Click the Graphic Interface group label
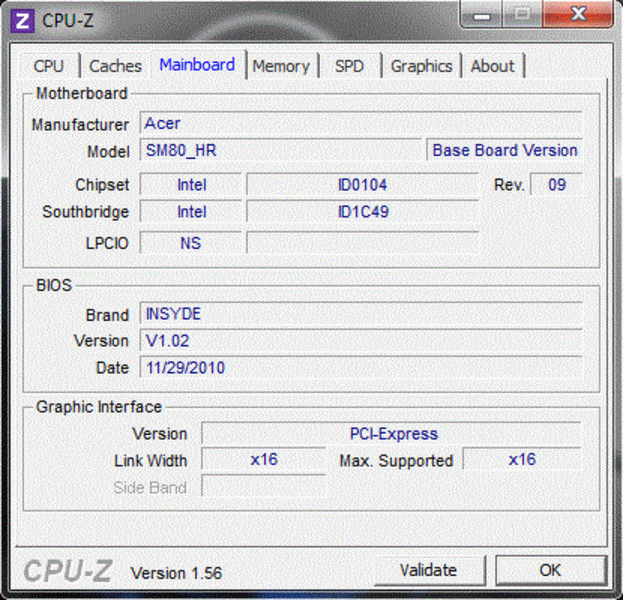The width and height of the screenshot is (623, 600). coord(99,407)
